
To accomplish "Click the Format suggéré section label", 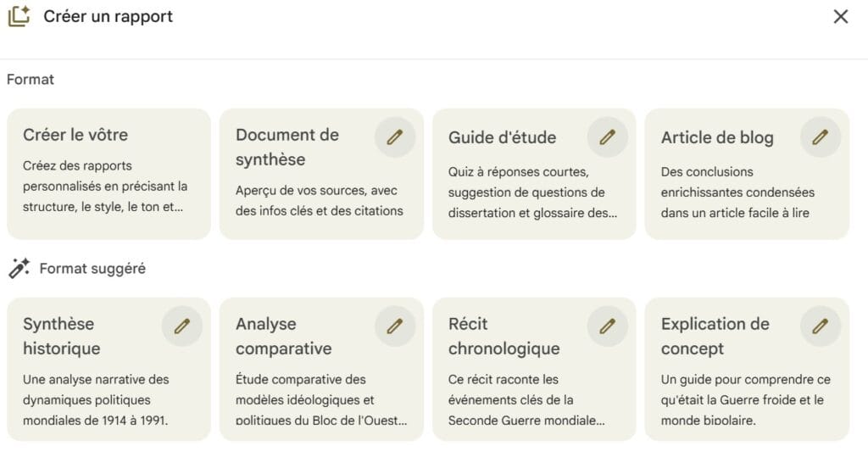I will point(92,269).
